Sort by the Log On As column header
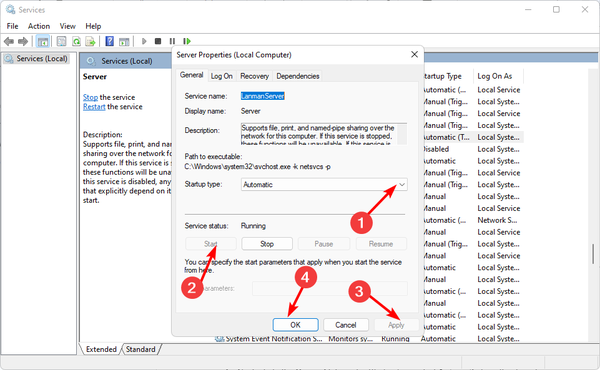Screen dimensions: 600x370 (498, 76)
